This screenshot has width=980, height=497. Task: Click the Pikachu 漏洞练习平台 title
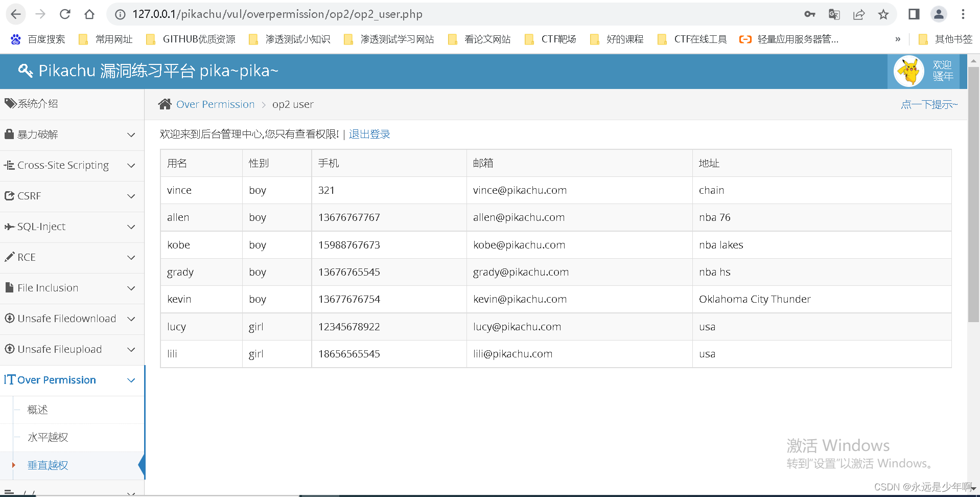click(158, 71)
